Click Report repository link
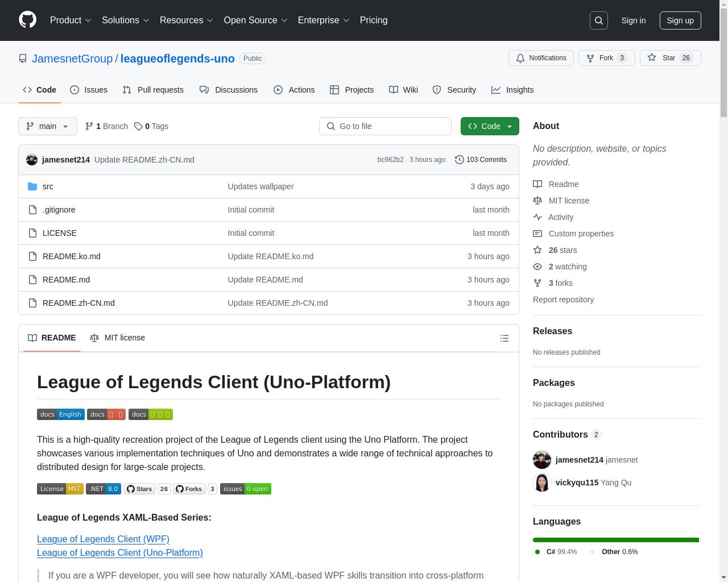The height and width of the screenshot is (582, 728). [x=563, y=300]
